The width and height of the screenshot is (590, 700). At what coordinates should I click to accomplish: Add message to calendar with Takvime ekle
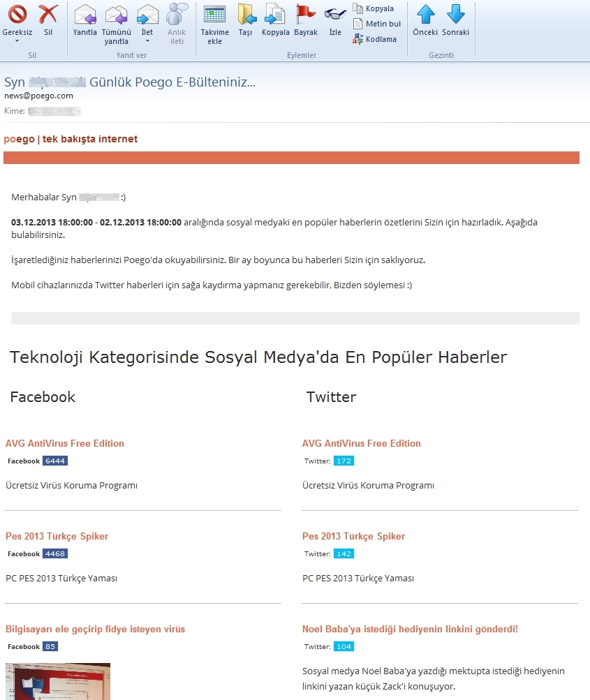point(214,15)
